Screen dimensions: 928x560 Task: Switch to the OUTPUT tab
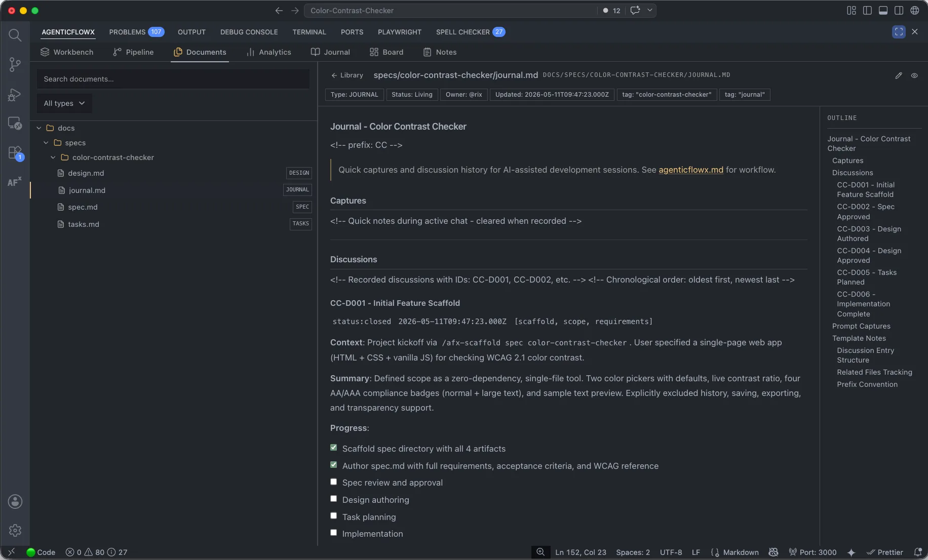[191, 32]
